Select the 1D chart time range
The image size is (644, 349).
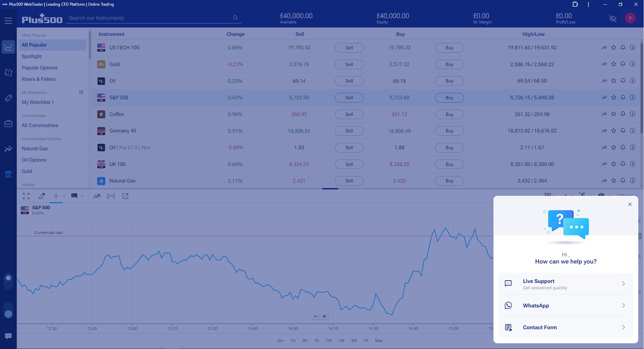pyautogui.click(x=316, y=341)
